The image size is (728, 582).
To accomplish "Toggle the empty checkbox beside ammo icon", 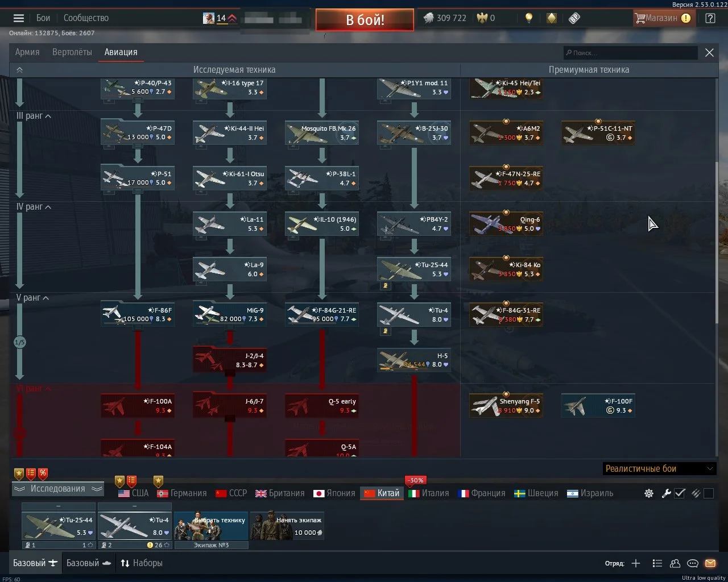I will (x=709, y=493).
